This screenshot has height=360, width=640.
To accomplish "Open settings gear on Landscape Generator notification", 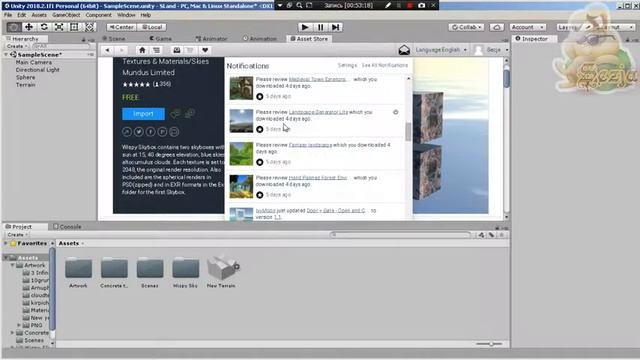I will click(x=396, y=112).
